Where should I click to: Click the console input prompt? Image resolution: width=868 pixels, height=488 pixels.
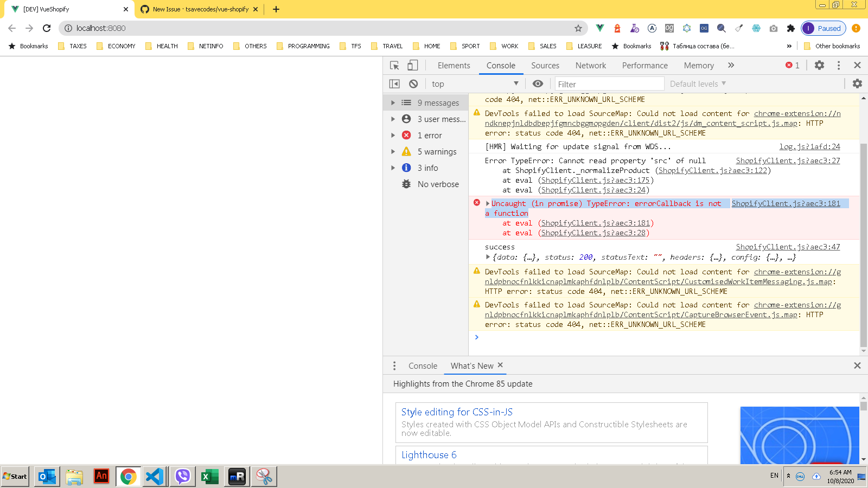click(x=542, y=337)
